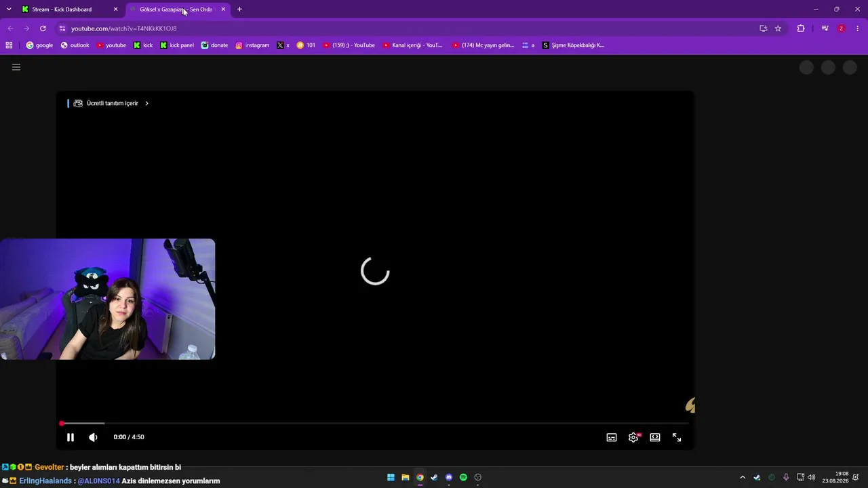This screenshot has height=488, width=868.
Task: Open OBS Studio from the taskbar
Action: [478, 477]
